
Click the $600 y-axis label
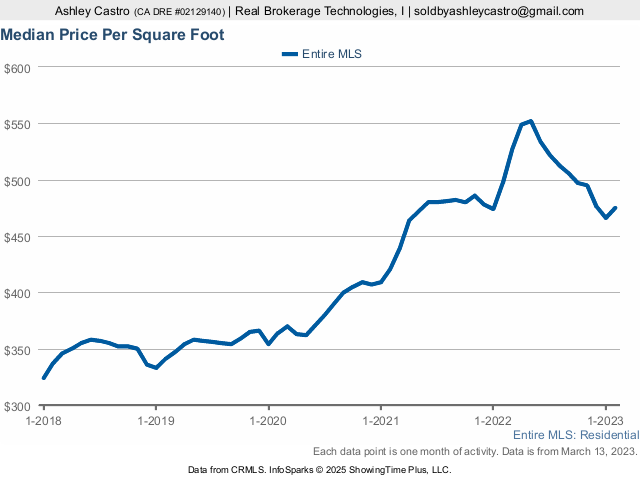tap(19, 68)
